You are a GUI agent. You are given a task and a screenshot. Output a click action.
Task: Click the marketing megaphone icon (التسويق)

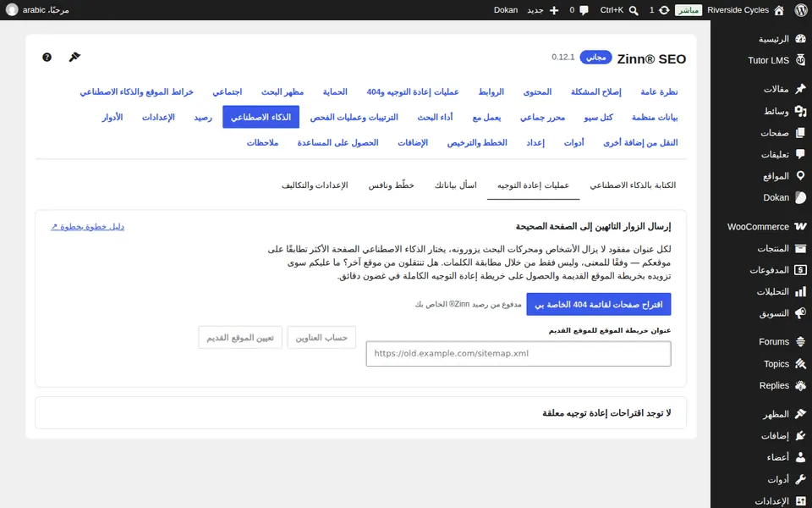click(800, 313)
